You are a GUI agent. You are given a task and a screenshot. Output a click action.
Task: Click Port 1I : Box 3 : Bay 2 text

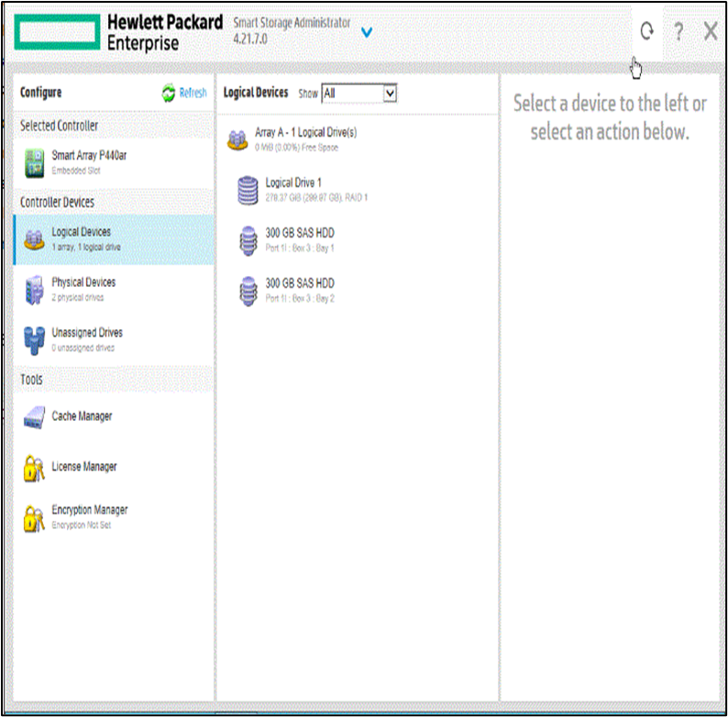pos(300,298)
